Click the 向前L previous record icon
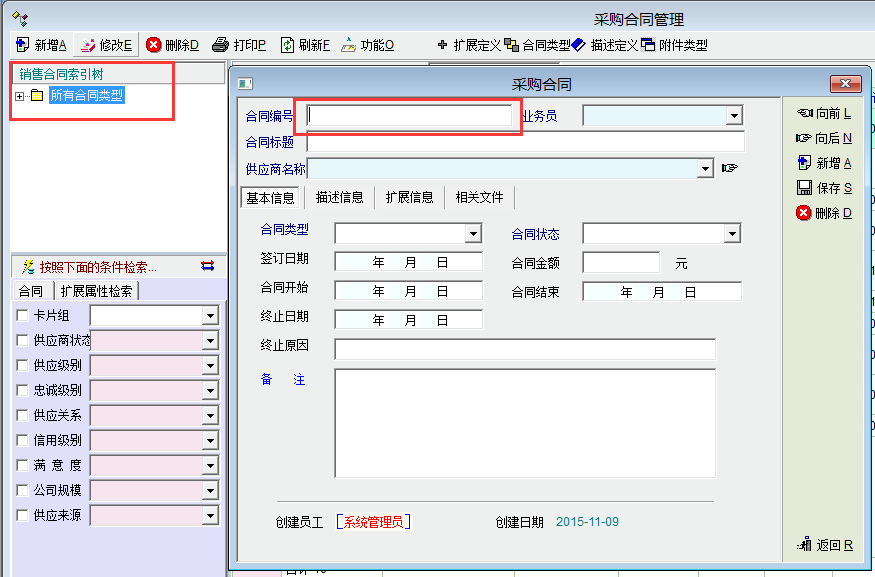This screenshot has height=577, width=875. 803,113
